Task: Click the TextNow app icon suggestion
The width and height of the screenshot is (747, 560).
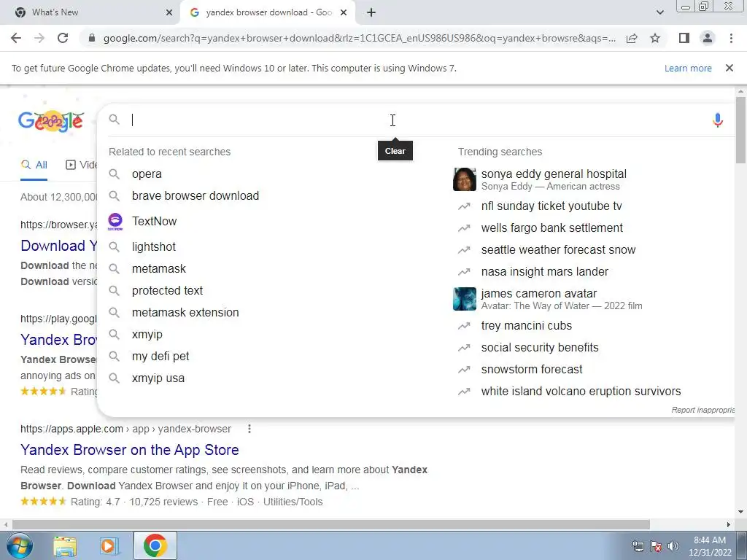Action: click(115, 222)
